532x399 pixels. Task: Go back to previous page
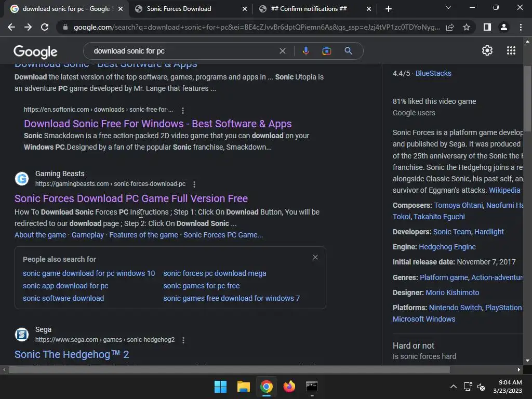click(x=11, y=27)
